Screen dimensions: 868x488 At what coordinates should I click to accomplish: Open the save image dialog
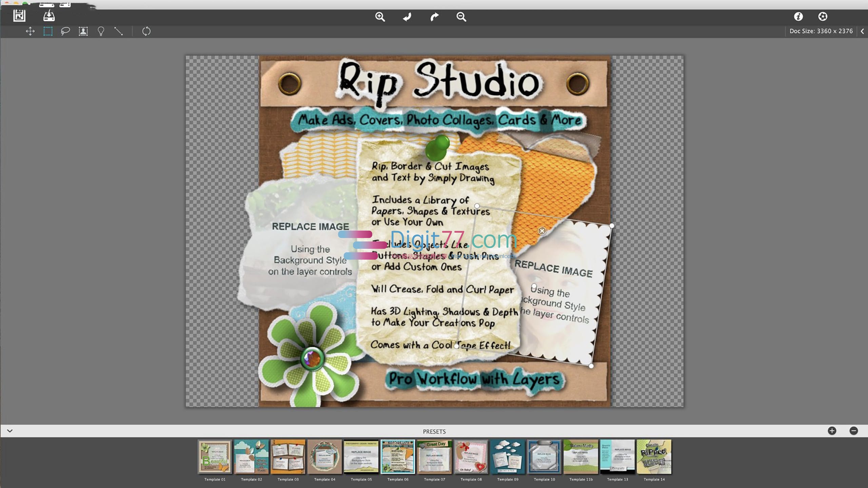[x=19, y=15]
